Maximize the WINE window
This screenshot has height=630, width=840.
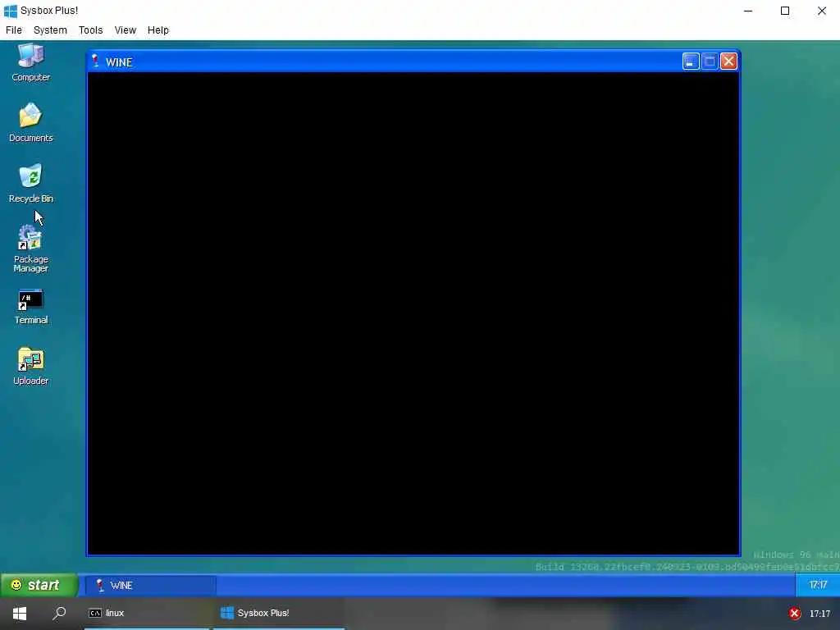[x=710, y=62]
